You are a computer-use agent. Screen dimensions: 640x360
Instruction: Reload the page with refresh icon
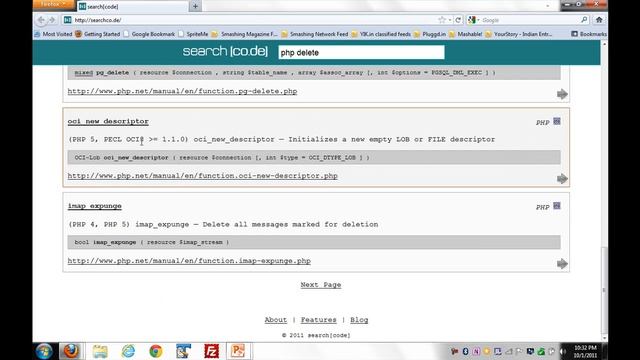pos(458,20)
